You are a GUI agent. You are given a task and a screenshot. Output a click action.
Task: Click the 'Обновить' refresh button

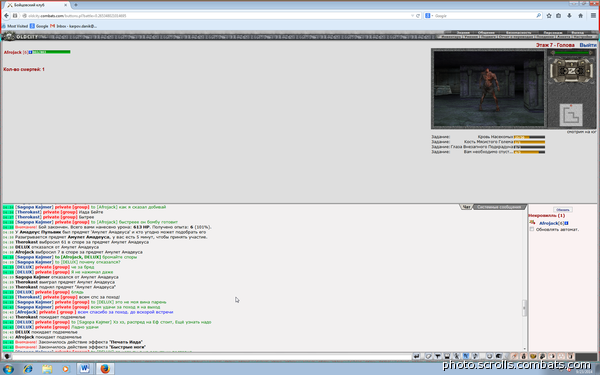click(563, 210)
